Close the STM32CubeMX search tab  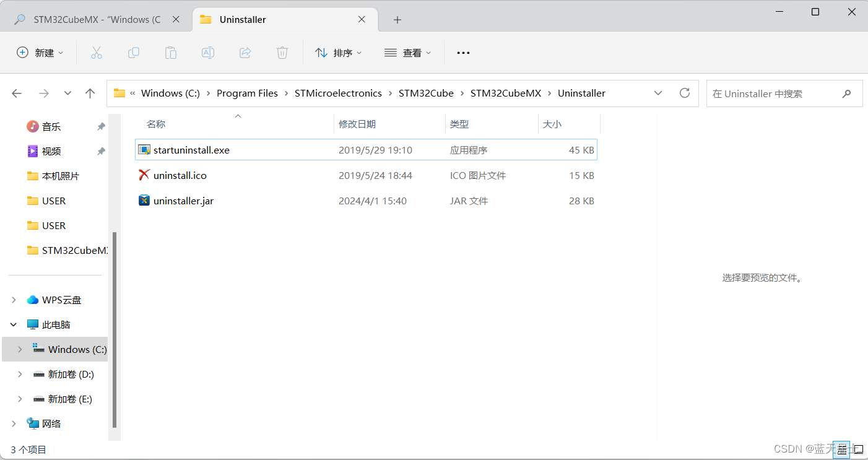[x=176, y=19]
